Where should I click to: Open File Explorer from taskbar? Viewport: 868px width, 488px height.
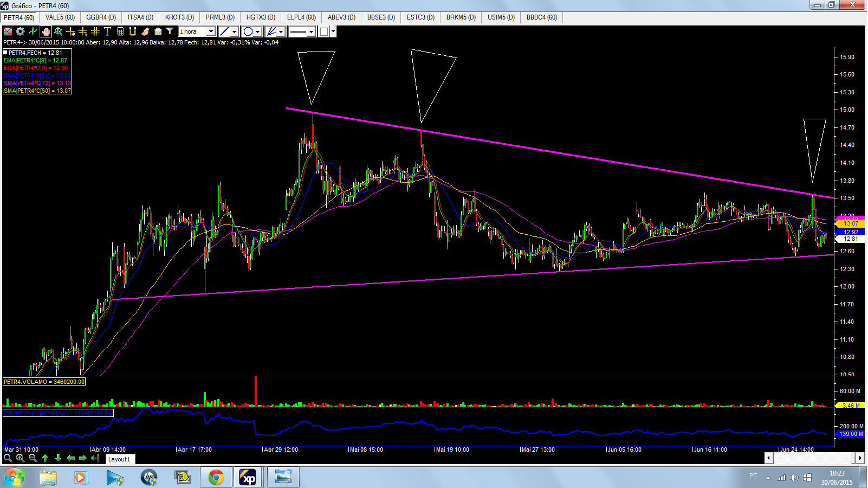click(x=48, y=477)
